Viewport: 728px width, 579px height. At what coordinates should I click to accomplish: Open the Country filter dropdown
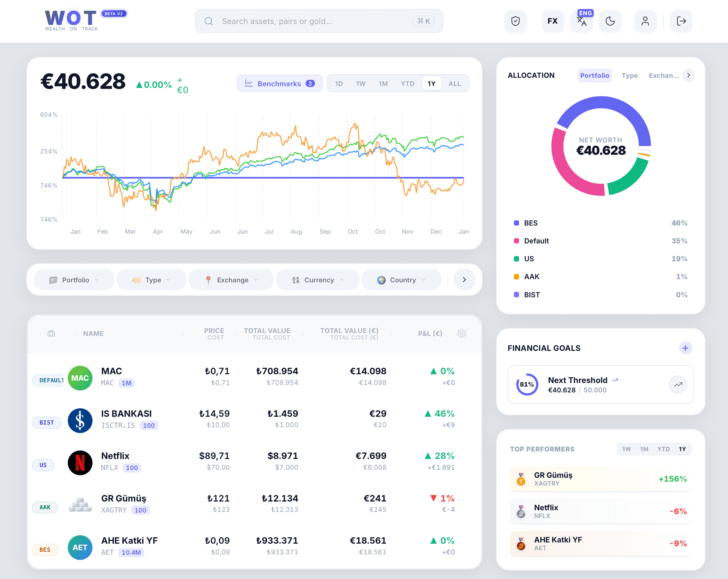401,280
